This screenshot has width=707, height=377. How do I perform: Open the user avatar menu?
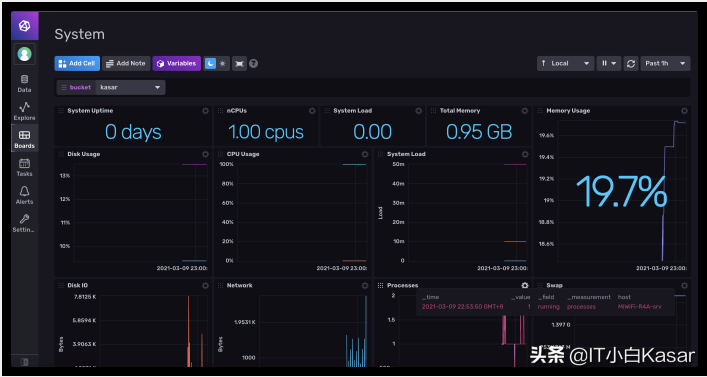[x=24, y=54]
